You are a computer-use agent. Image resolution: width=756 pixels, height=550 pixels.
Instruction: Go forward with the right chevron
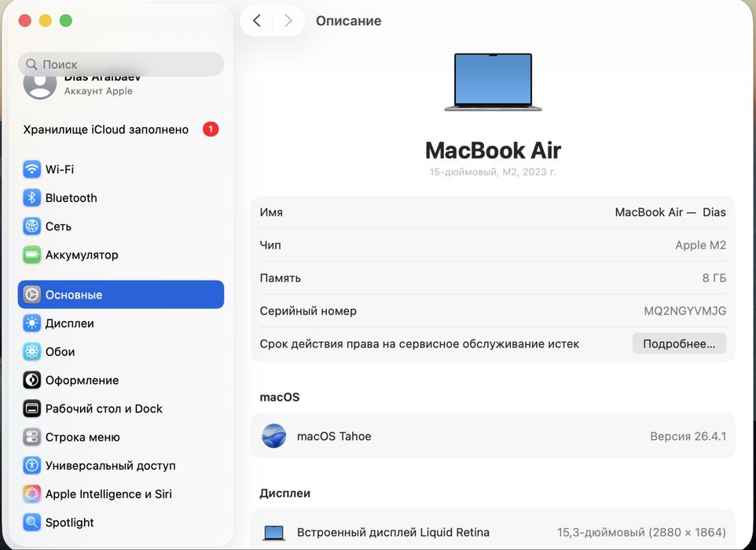click(288, 20)
